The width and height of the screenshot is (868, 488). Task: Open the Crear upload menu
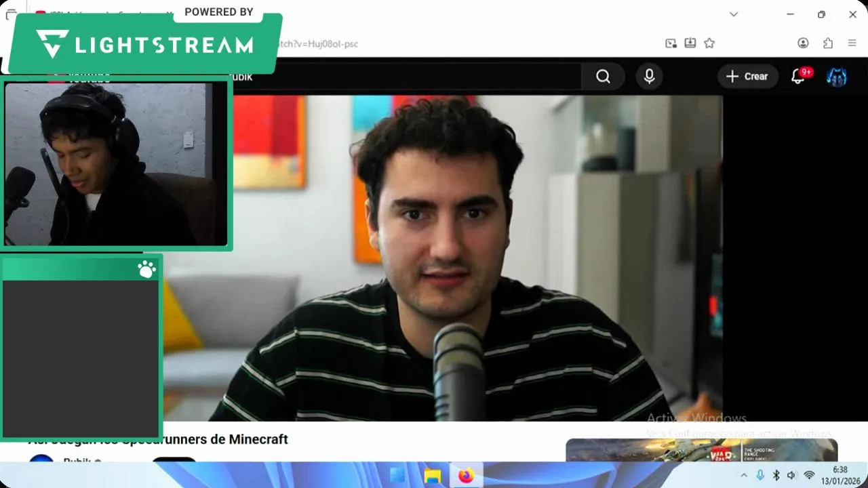747,77
